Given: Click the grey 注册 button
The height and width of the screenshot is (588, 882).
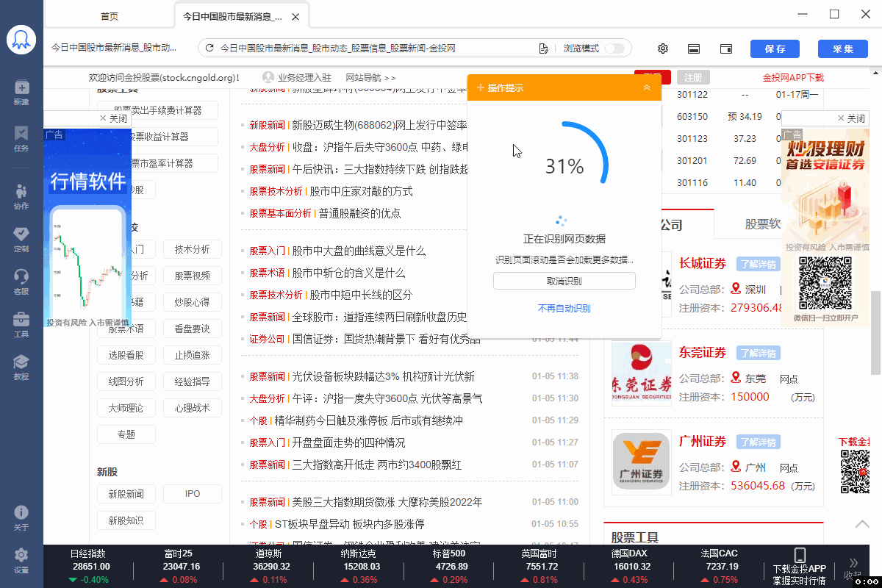Looking at the screenshot, I should (693, 77).
